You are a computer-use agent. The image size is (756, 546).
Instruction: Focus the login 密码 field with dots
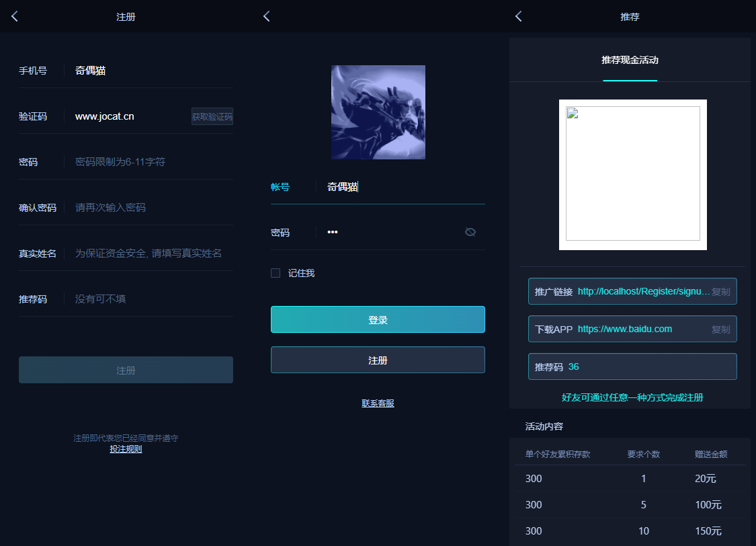click(x=393, y=233)
